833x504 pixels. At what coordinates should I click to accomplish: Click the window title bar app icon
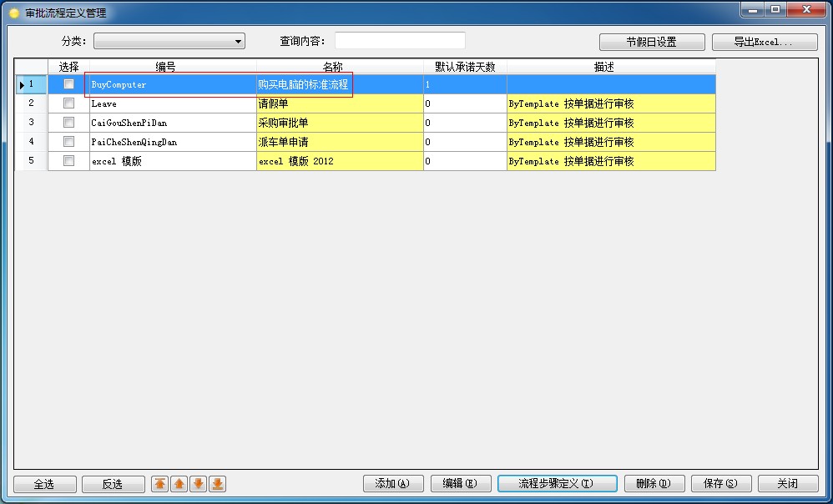14,13
